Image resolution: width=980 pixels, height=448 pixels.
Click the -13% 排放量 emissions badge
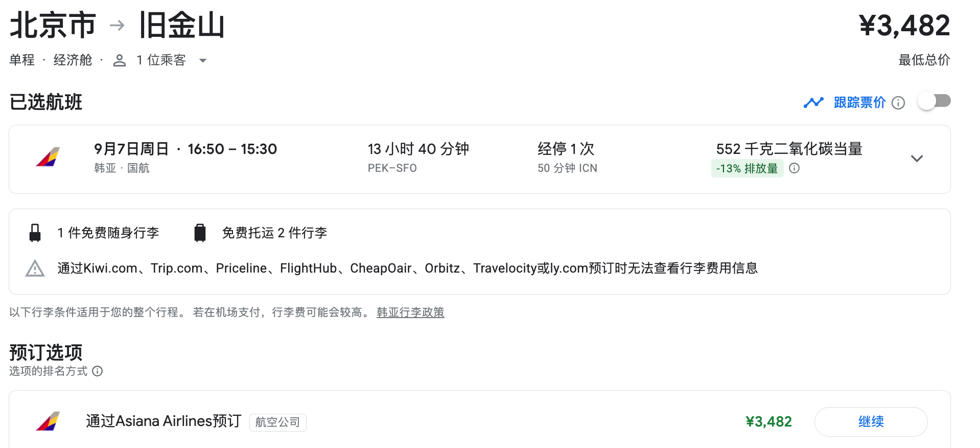tap(747, 168)
